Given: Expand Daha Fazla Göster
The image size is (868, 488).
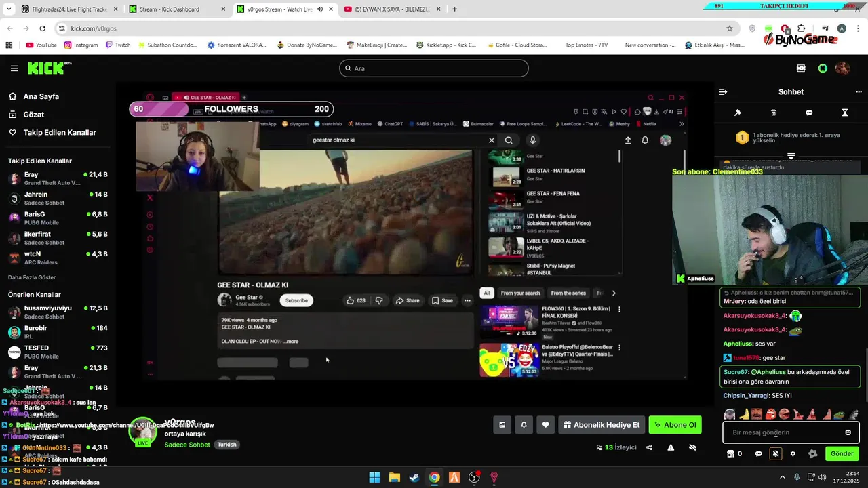Looking at the screenshot, I should [x=32, y=277].
